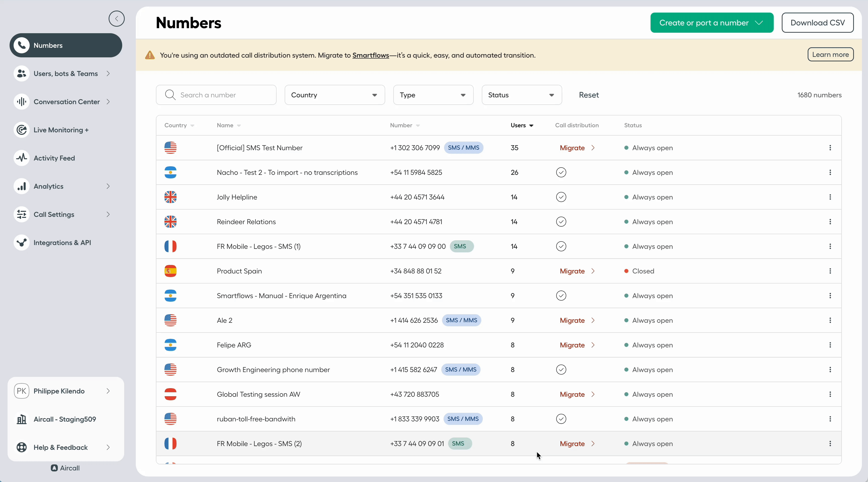Open the three-dot menu for Felipe ARG
Image resolution: width=868 pixels, height=482 pixels.
pos(830,345)
